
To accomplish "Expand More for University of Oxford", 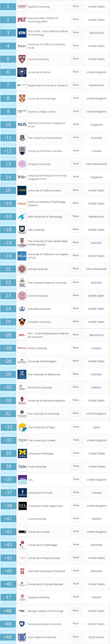I will click(x=76, y=72).
